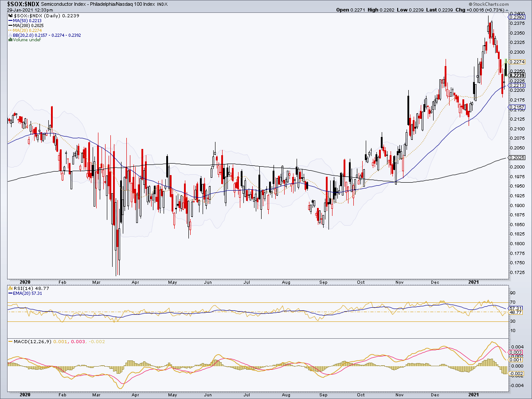This screenshot has width=532, height=399.
Task: Click the 2021 label on the bottom time axis
Action: [474, 394]
